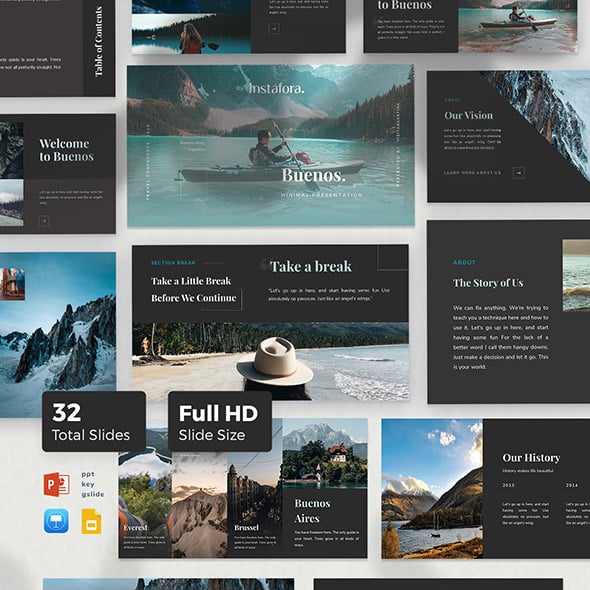Click LEARN MORE ABOUT US link text
The image size is (590, 590).
tap(473, 173)
